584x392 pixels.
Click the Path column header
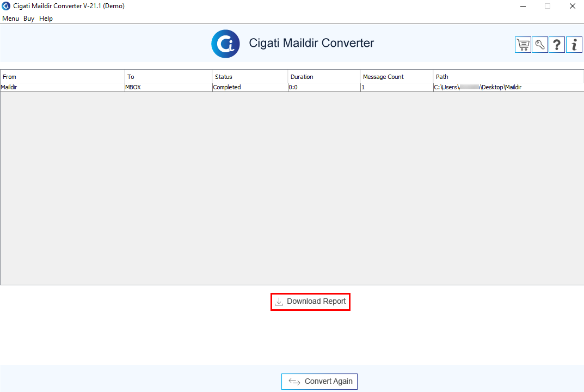508,77
